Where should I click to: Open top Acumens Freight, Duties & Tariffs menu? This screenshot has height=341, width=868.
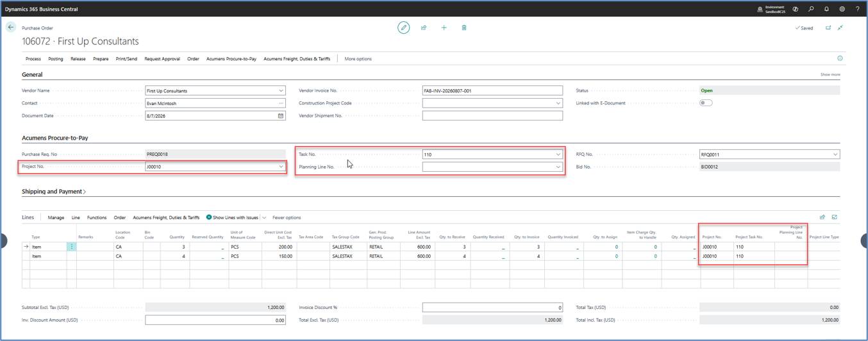click(297, 58)
